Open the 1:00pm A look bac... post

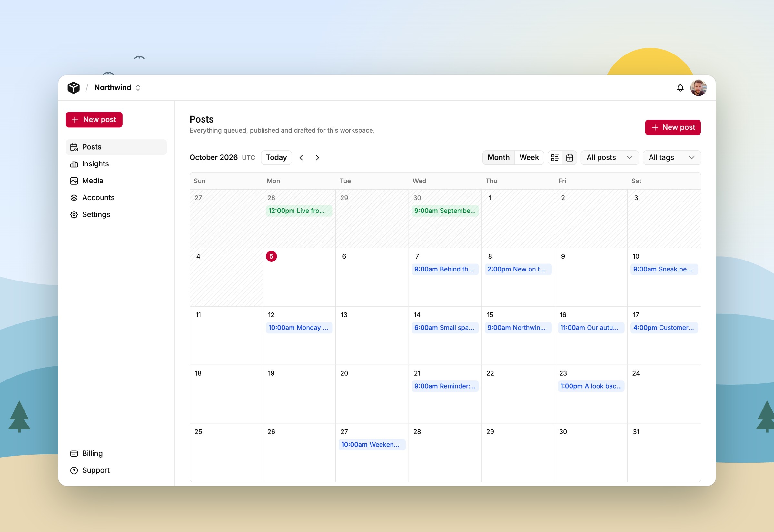pyautogui.click(x=591, y=386)
